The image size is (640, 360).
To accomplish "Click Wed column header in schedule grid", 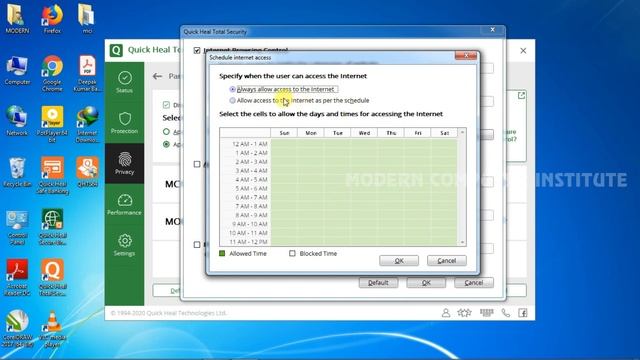I will pos(364,133).
